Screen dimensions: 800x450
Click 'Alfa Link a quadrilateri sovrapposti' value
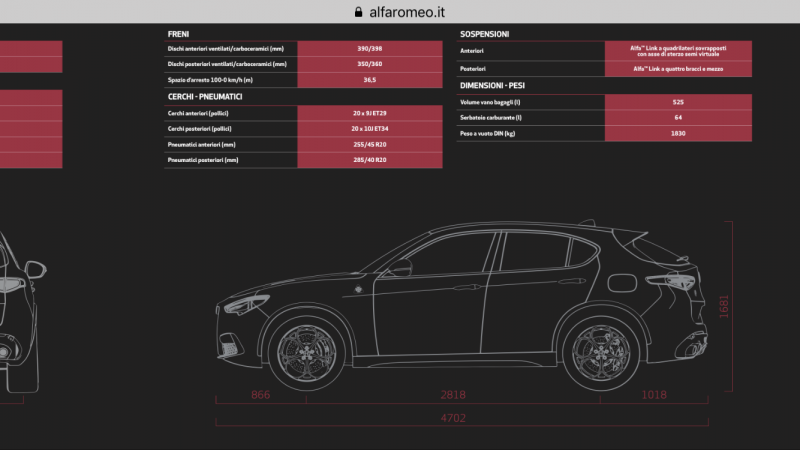678,51
